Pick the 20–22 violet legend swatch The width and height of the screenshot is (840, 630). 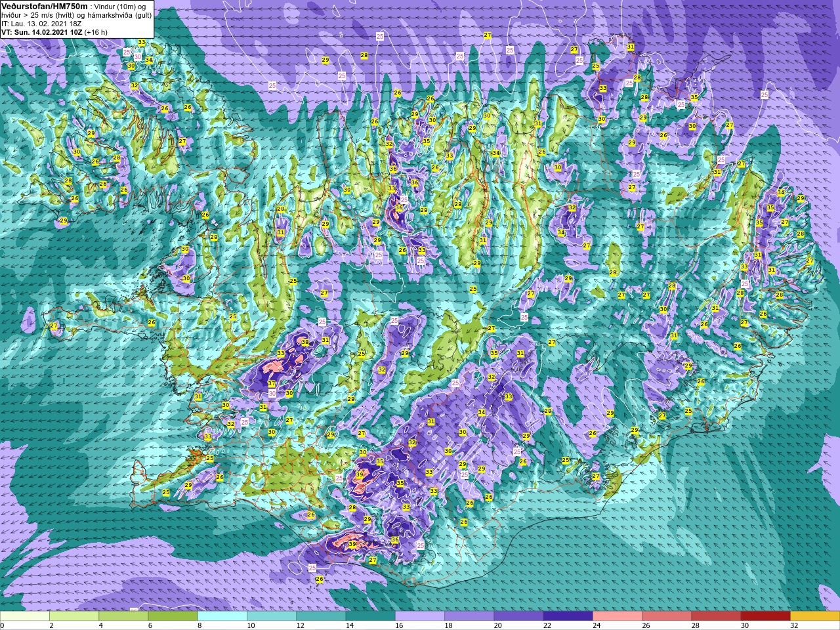(518, 616)
